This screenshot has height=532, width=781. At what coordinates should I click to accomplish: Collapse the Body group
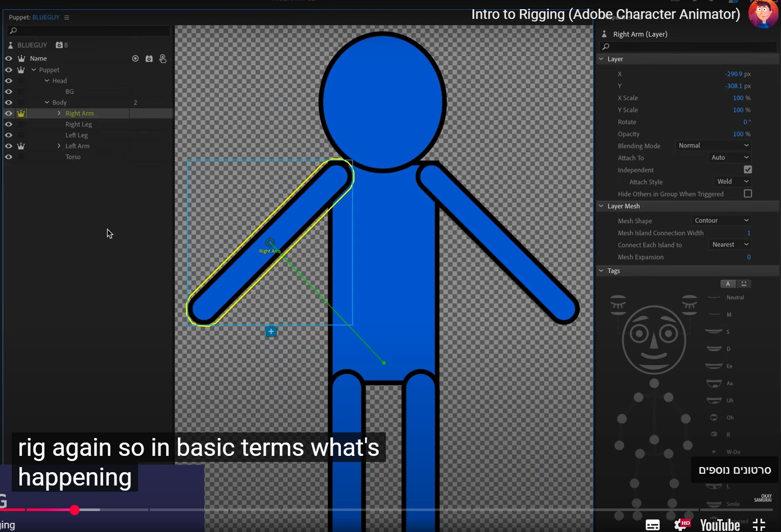[47, 102]
